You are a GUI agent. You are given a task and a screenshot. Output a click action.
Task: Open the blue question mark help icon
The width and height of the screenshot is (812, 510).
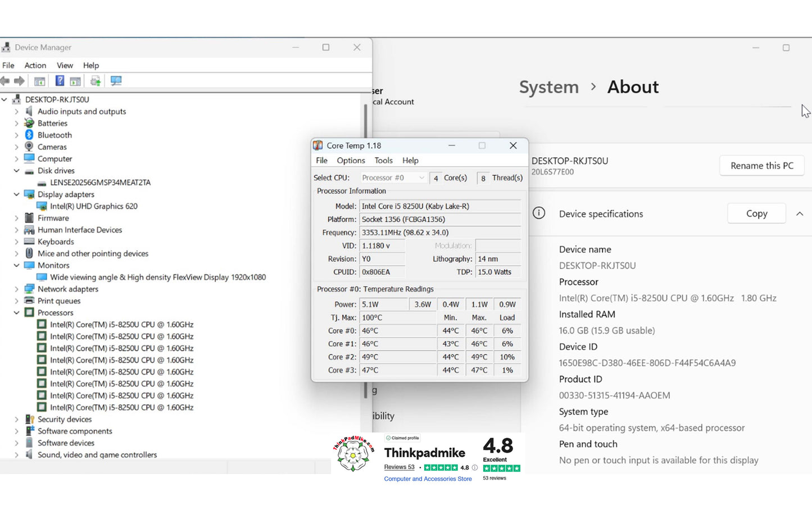60,81
